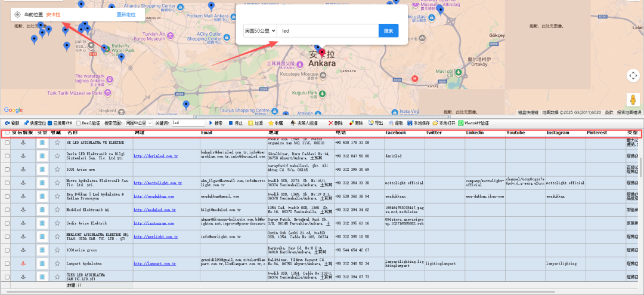Click the star in the 1001 Avize avm row

[57, 169]
